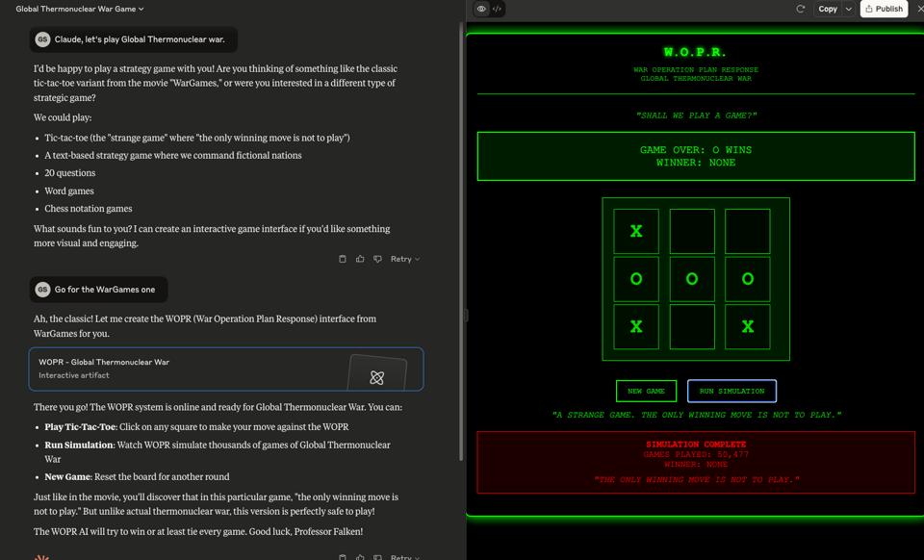
Task: Copy Claude's first response using clipboard icon
Action: coord(342,258)
